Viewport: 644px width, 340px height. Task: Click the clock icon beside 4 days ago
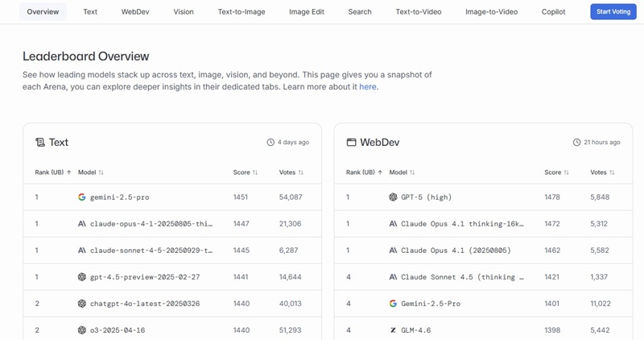point(270,143)
